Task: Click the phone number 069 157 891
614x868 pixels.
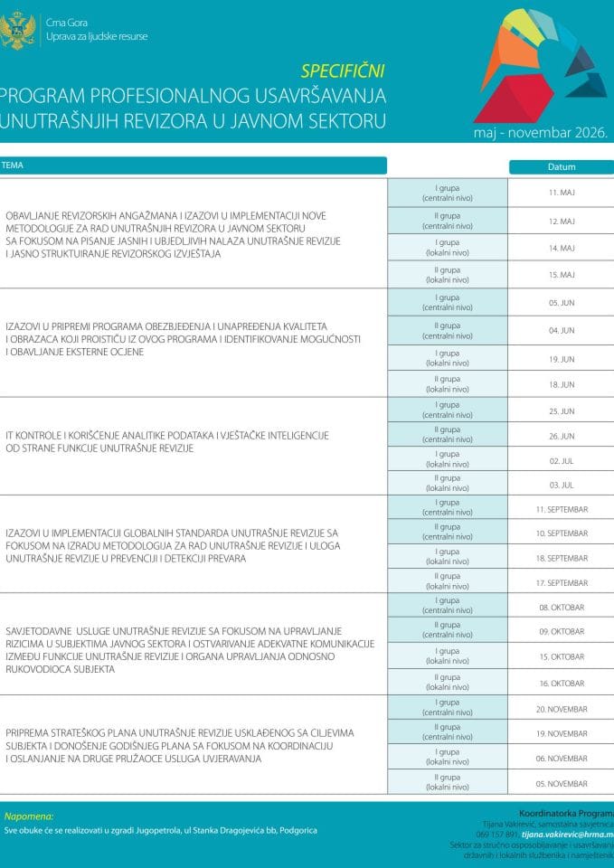Action: point(496,835)
